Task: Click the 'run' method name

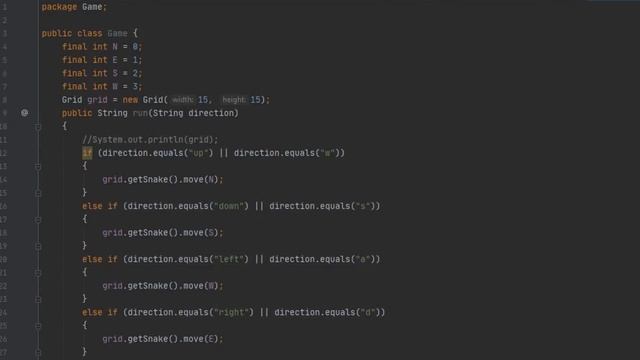Action: 140,113
